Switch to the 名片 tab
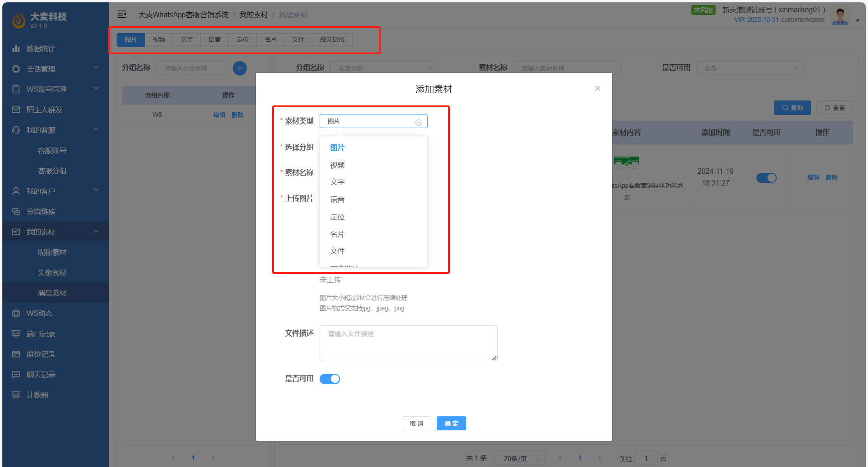The height and width of the screenshot is (467, 868). point(270,40)
